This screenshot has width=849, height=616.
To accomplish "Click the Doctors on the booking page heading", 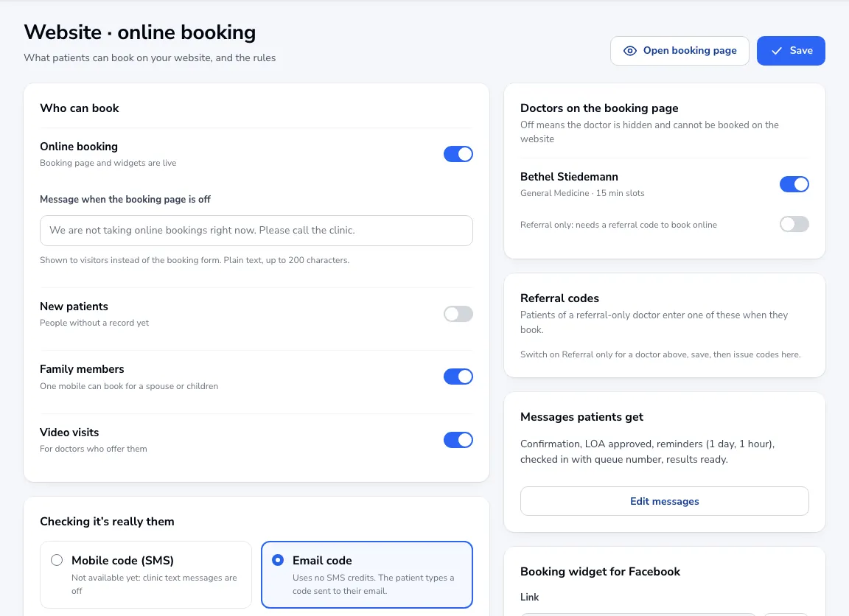I will coord(599,108).
